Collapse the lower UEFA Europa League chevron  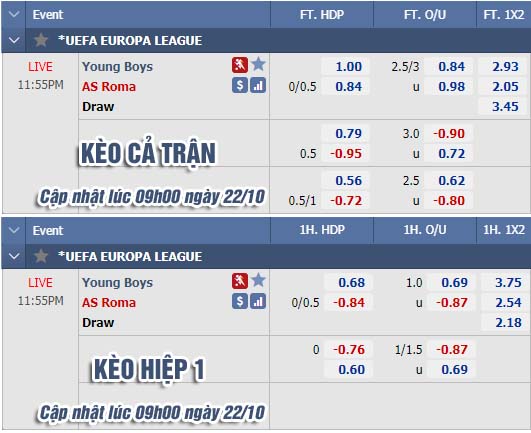(x=14, y=256)
